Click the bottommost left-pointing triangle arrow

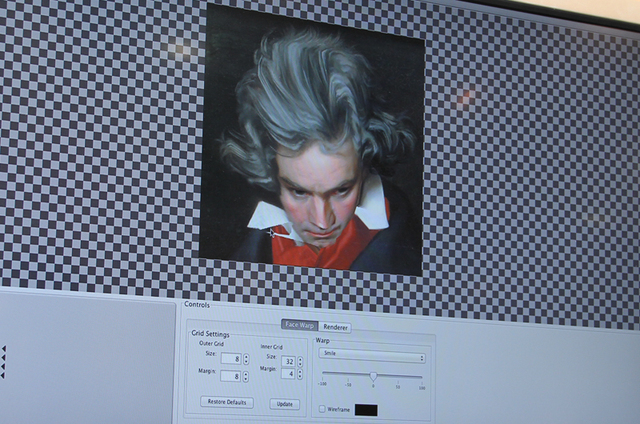pyautogui.click(x=3, y=373)
